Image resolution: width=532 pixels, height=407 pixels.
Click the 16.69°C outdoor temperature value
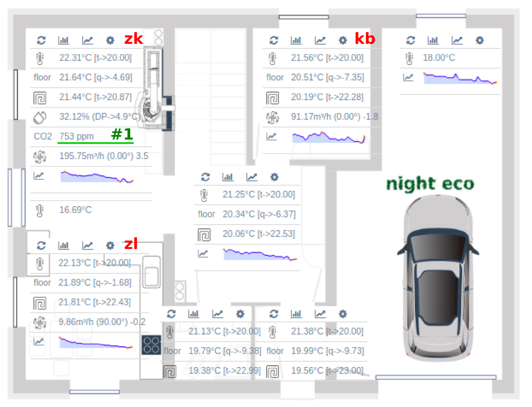pos(75,210)
